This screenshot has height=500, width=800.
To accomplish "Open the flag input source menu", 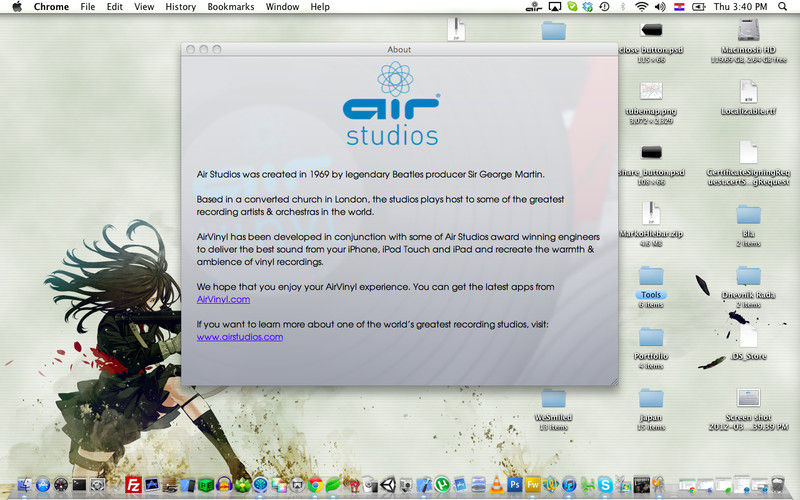I will (x=679, y=7).
